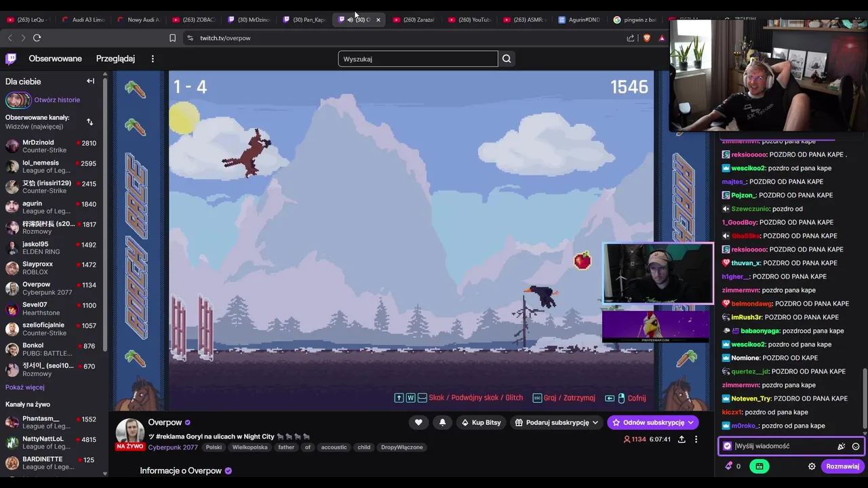
Task: Click the chat scrollbar
Action: click(x=865, y=400)
